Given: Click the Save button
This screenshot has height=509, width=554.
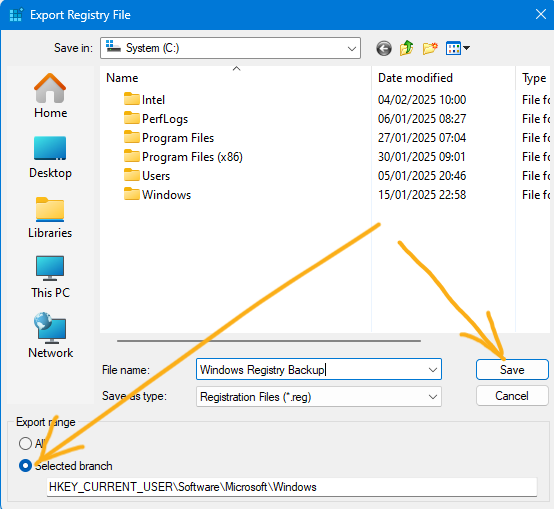Looking at the screenshot, I should coord(512,370).
